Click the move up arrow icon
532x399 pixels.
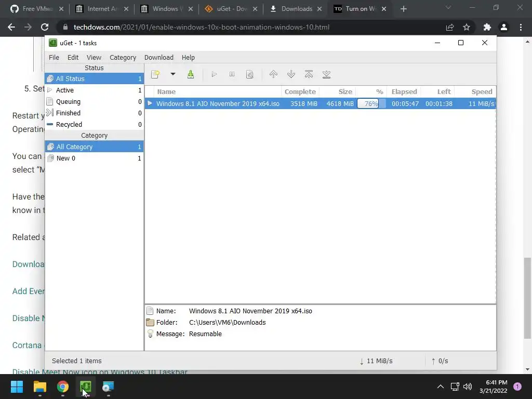[273, 74]
